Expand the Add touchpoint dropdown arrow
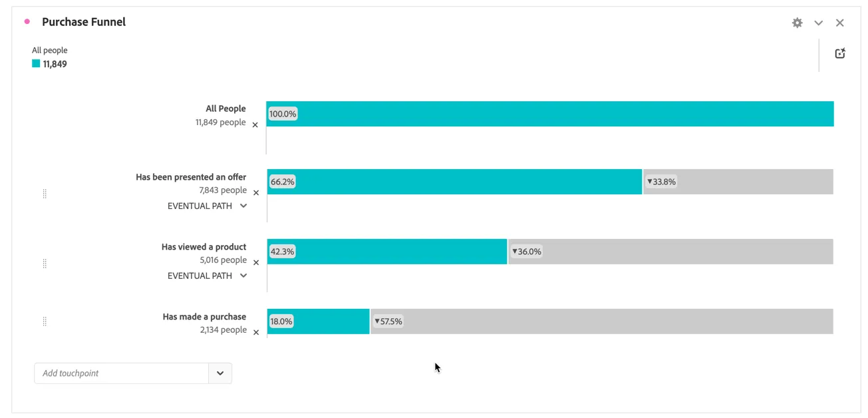The width and height of the screenshot is (868, 418). (x=220, y=373)
